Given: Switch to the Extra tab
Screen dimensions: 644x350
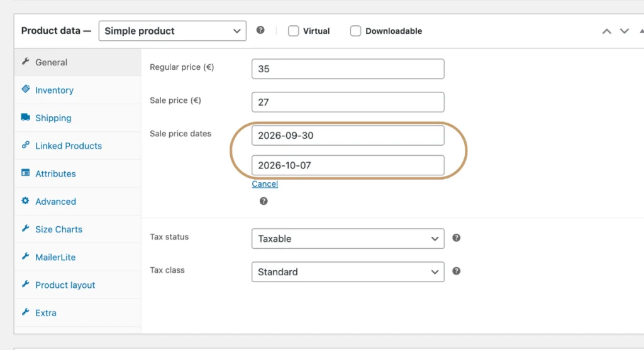Looking at the screenshot, I should click(77, 313).
